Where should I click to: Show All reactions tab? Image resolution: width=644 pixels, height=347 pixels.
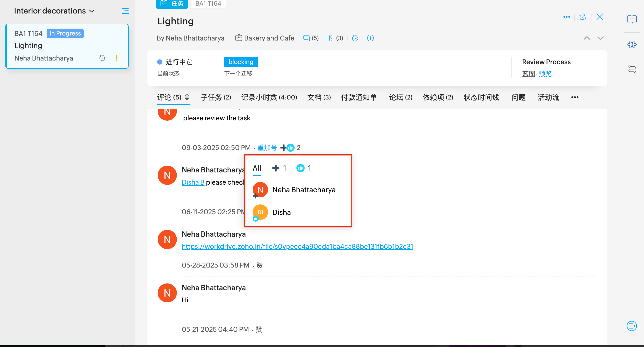tap(257, 168)
